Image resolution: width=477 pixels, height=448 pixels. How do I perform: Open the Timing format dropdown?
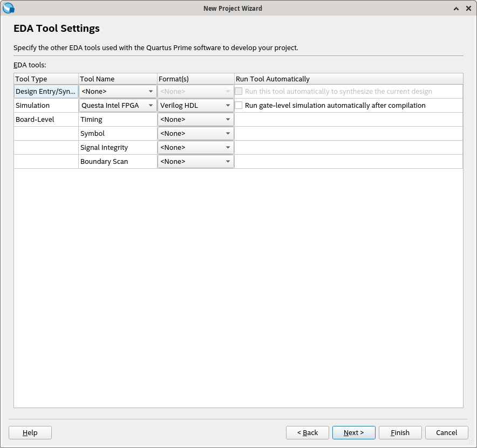coord(196,119)
